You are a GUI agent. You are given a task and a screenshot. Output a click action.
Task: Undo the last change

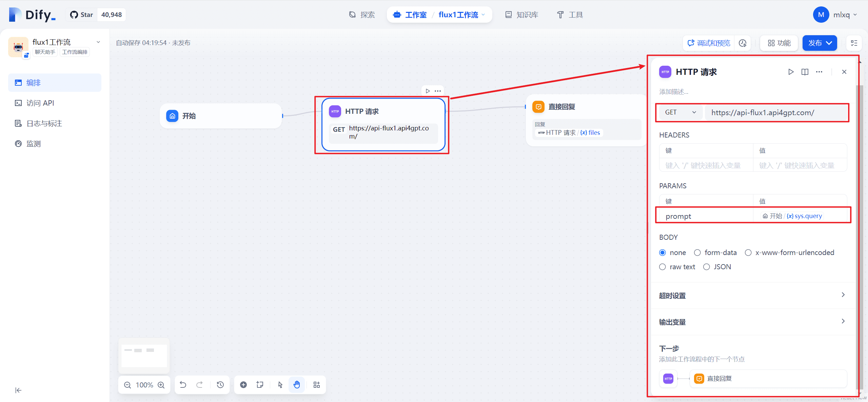pos(183,385)
